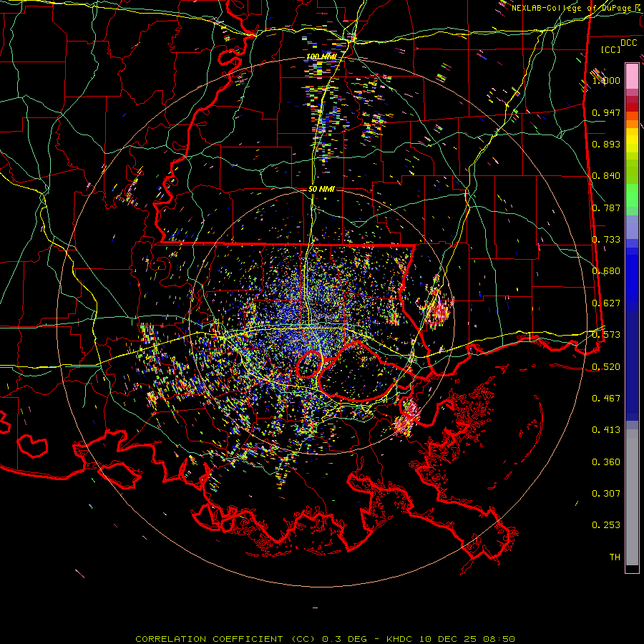Click the 08:50 timestamp
This screenshot has width=644, height=644.
[x=499, y=639]
